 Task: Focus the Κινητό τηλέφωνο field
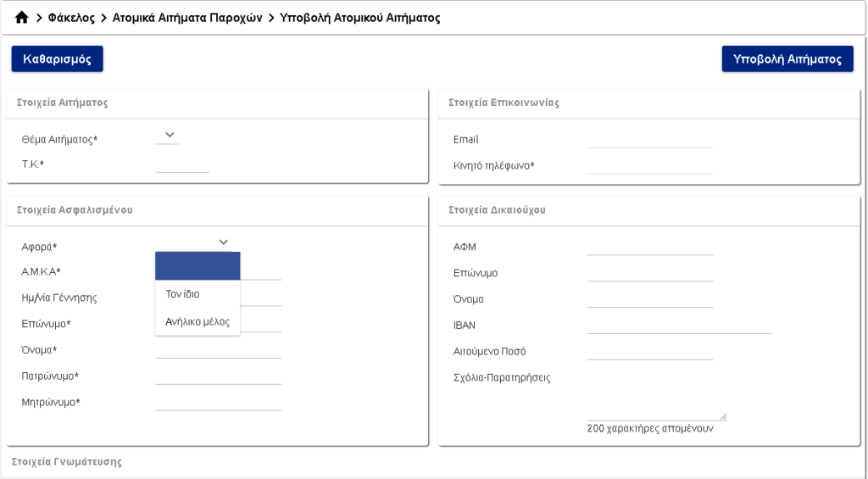coord(650,165)
